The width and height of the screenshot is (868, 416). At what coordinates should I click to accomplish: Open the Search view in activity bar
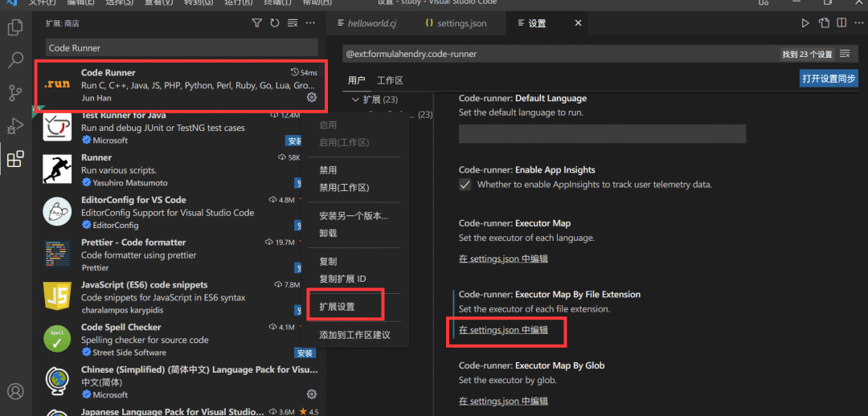tap(15, 59)
